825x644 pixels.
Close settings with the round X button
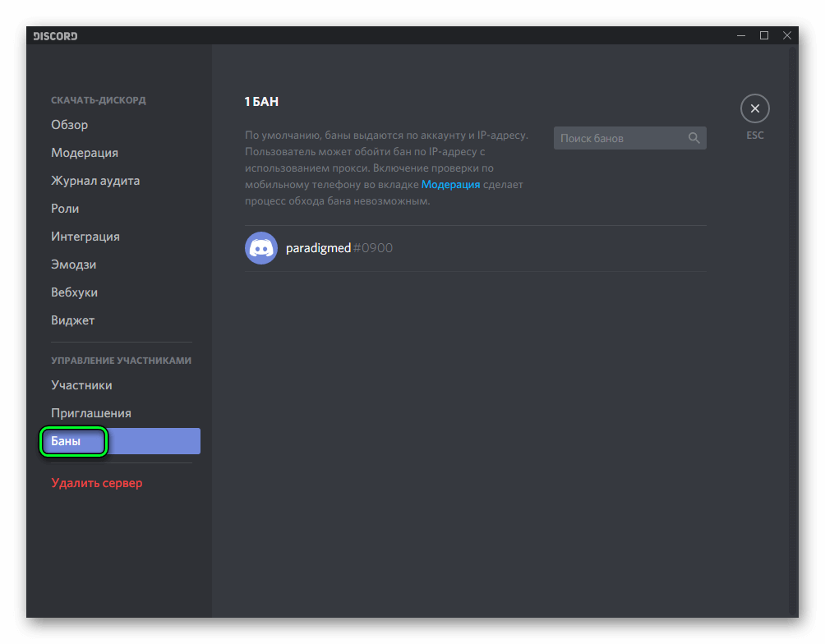coord(754,108)
